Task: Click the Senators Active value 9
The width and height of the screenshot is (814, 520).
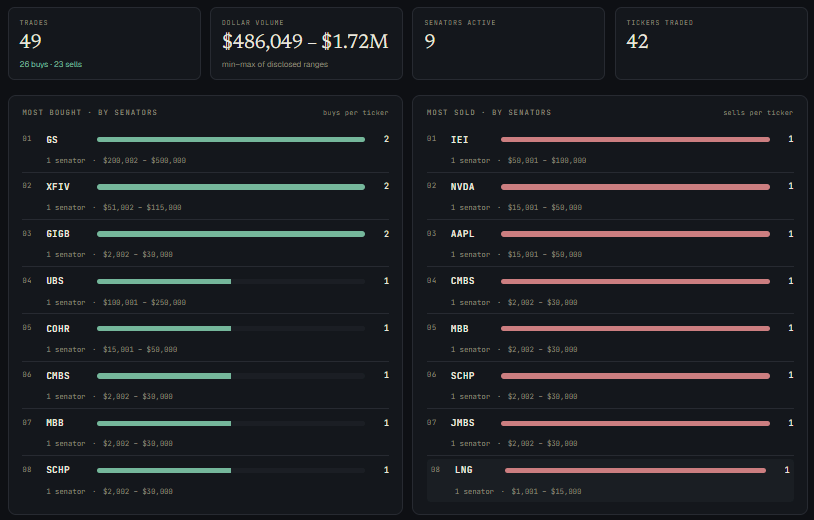Action: [430, 42]
